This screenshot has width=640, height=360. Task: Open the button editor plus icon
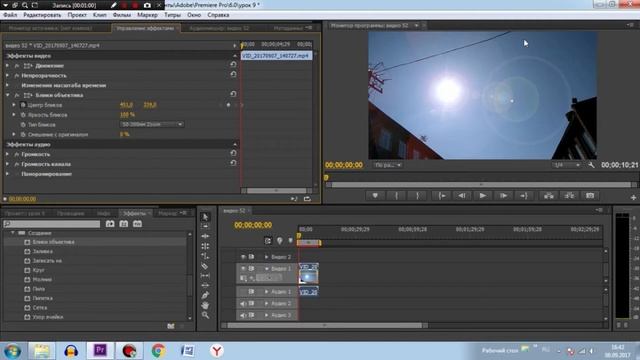633,198
